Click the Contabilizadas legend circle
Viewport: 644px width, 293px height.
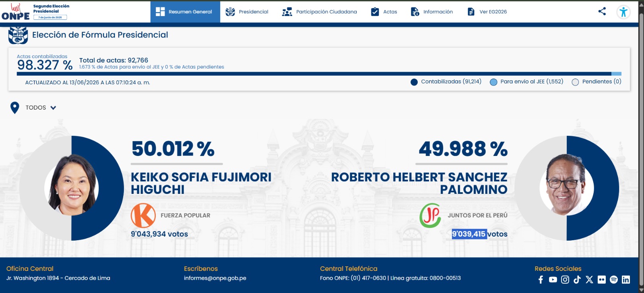414,82
